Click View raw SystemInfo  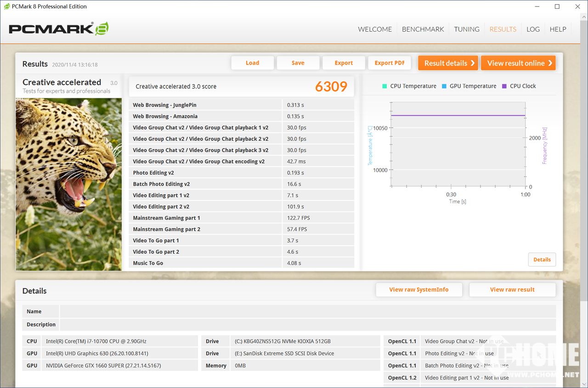coord(418,290)
